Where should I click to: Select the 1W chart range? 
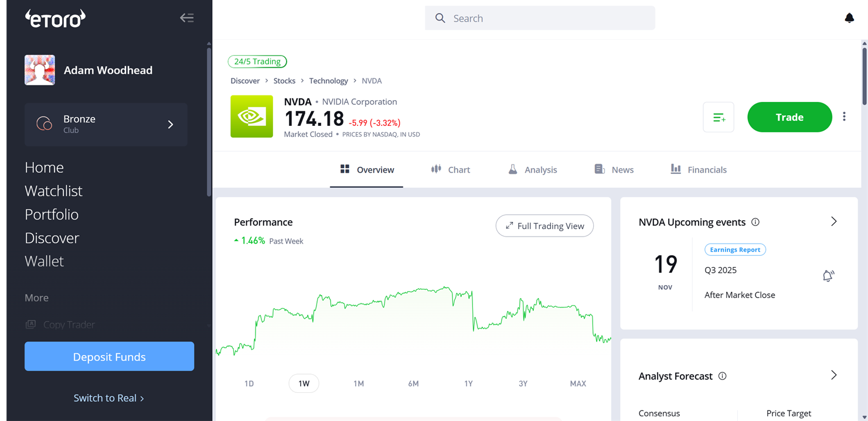pyautogui.click(x=304, y=384)
